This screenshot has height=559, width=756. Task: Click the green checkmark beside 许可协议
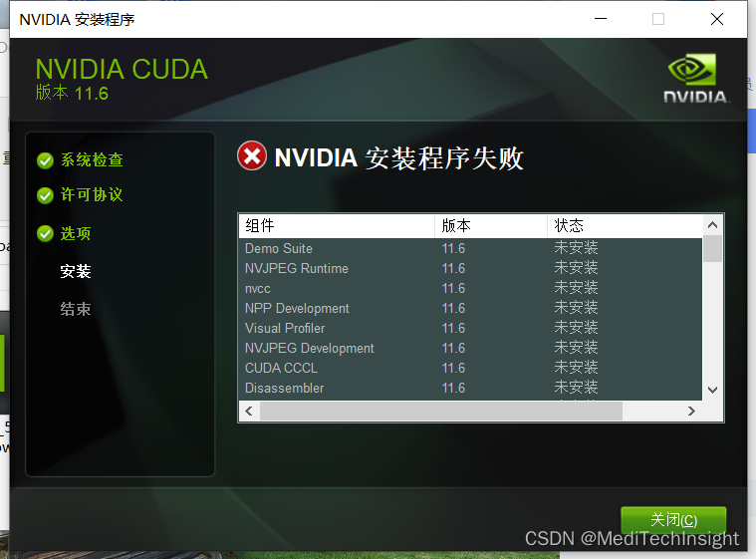tap(46, 195)
